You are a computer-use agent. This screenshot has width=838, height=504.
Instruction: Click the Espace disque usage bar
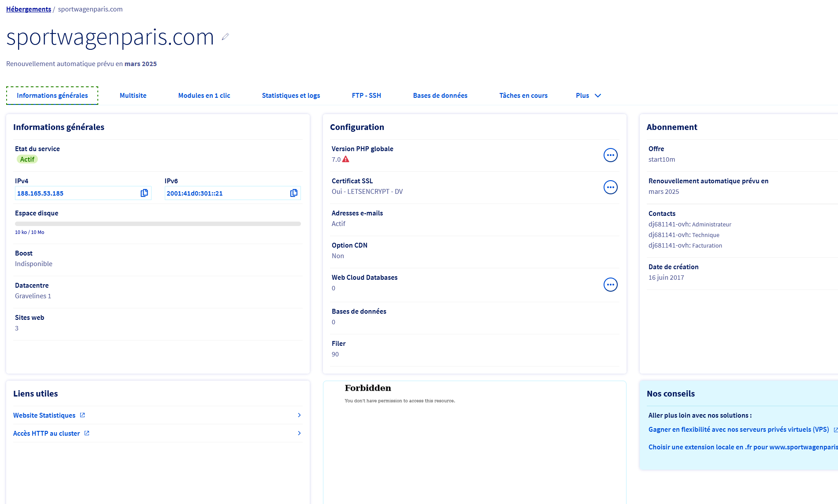click(158, 224)
